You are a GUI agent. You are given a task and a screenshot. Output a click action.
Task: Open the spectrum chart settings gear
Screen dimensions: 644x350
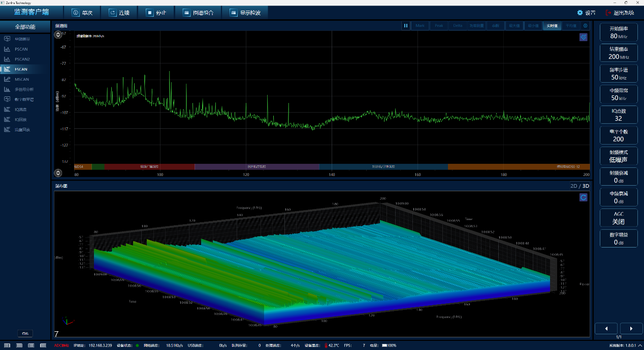(585, 25)
